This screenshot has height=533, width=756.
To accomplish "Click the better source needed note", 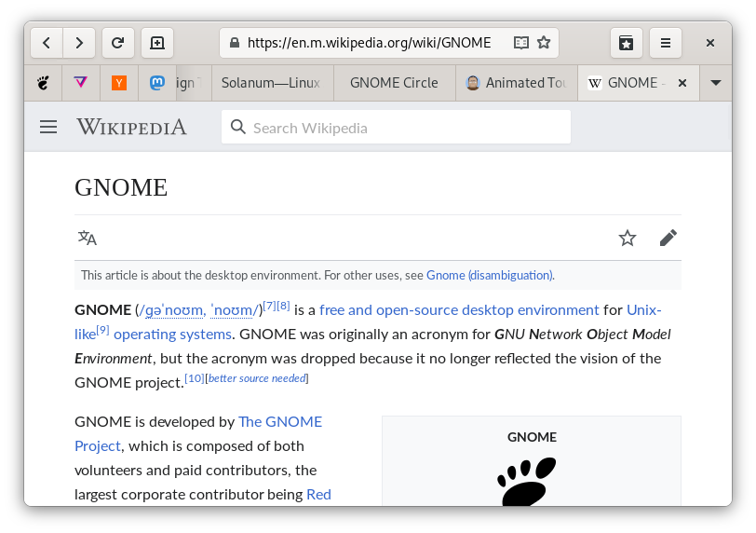I will click(x=257, y=378).
